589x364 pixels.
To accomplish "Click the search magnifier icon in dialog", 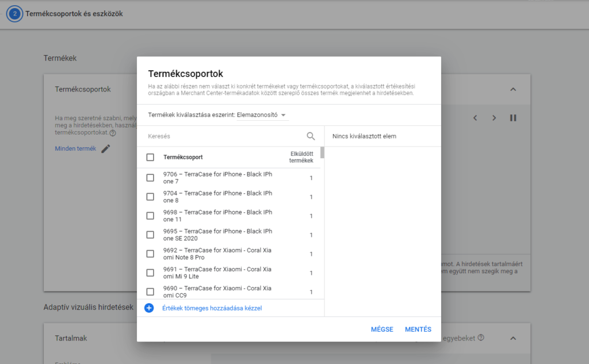I will pos(311,136).
